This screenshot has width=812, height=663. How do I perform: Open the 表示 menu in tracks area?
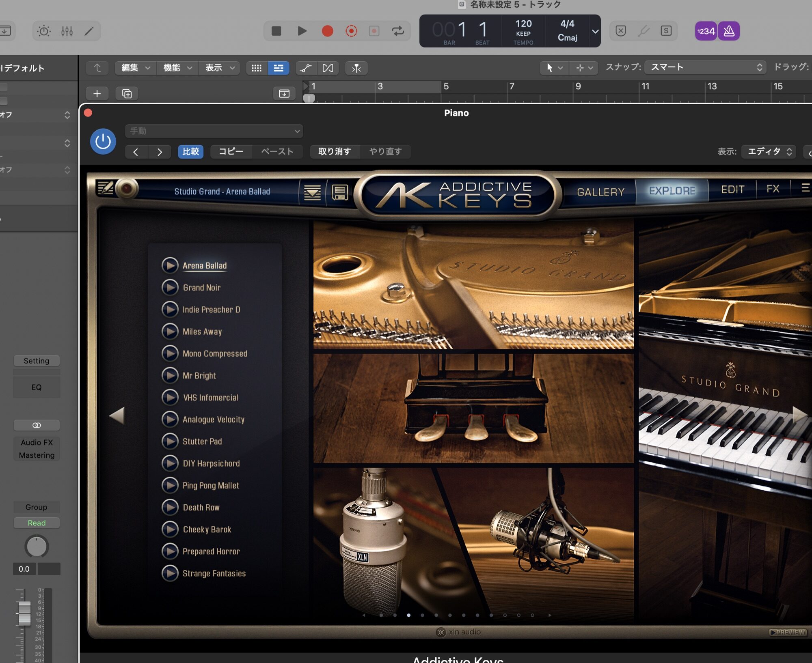click(x=219, y=68)
